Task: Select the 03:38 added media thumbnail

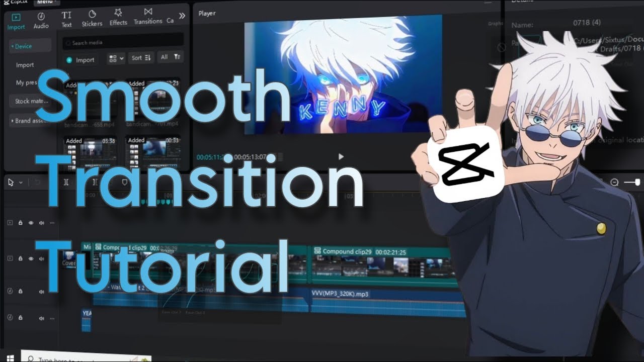Action: pyautogui.click(x=91, y=153)
